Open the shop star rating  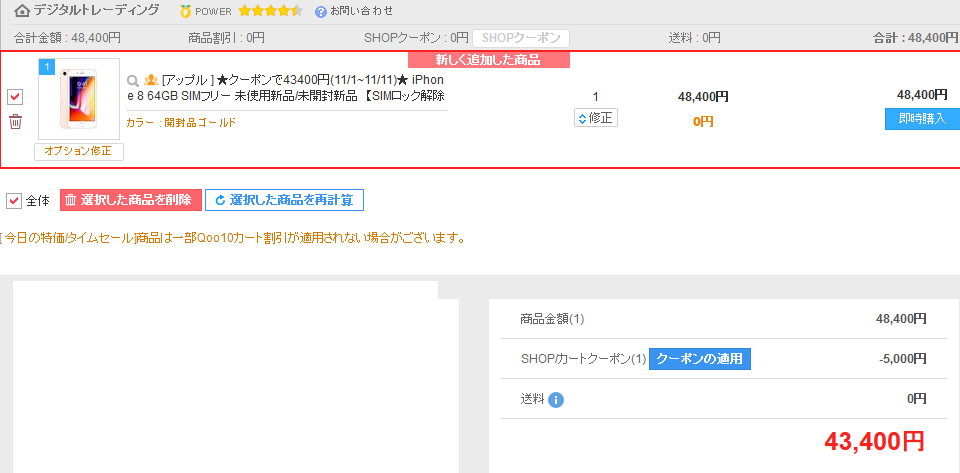click(270, 11)
